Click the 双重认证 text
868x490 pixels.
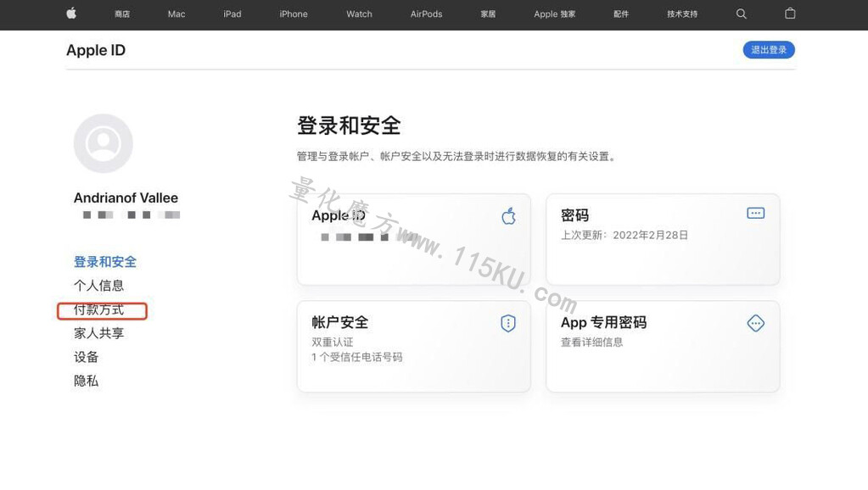(332, 342)
